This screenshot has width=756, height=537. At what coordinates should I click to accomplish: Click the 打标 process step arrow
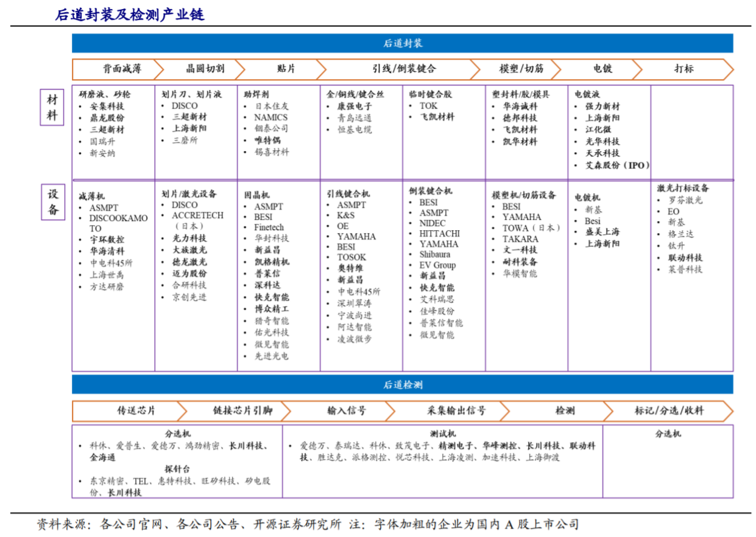684,69
